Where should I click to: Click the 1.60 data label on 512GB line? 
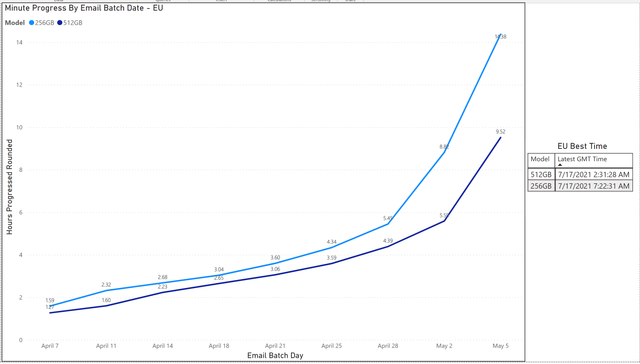pyautogui.click(x=106, y=300)
